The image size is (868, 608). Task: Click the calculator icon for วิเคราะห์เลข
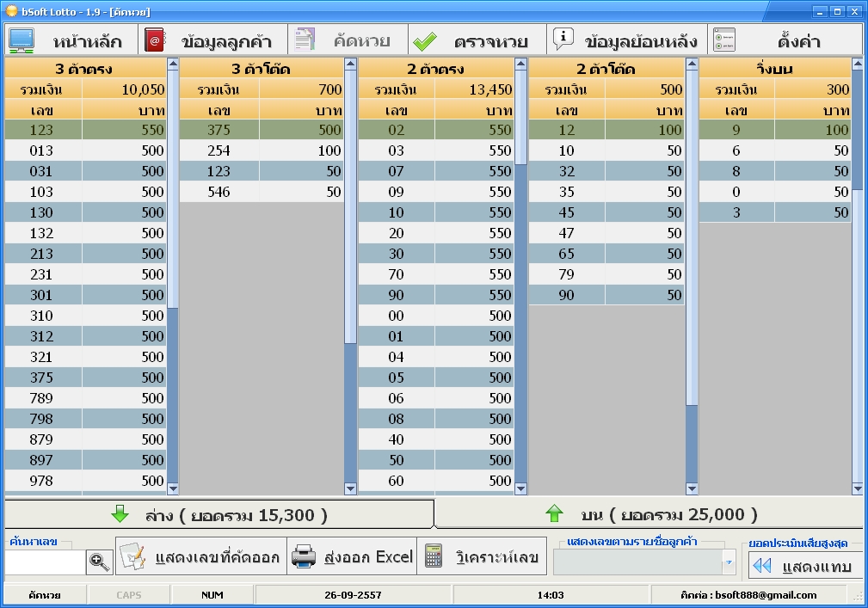click(x=432, y=556)
